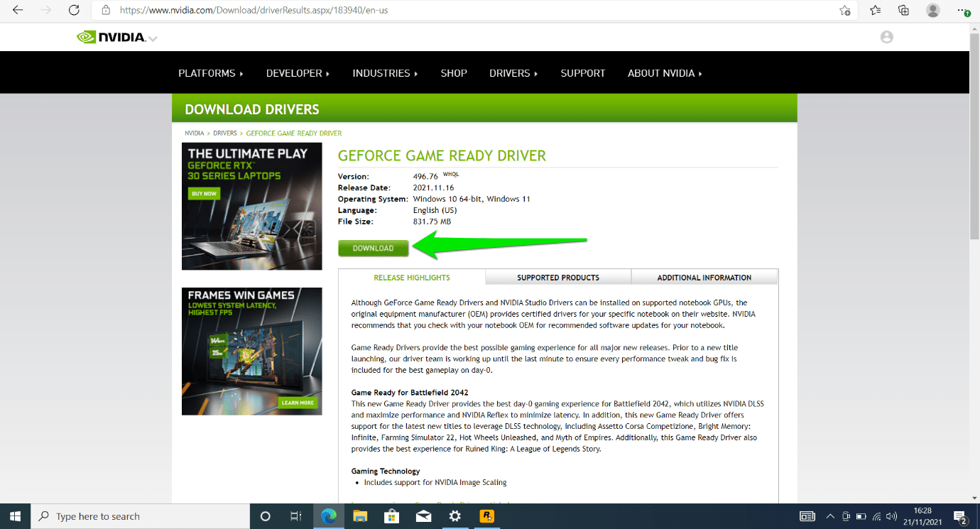Add this page to favorites with the star icon
The width and height of the screenshot is (980, 529).
[x=844, y=11]
